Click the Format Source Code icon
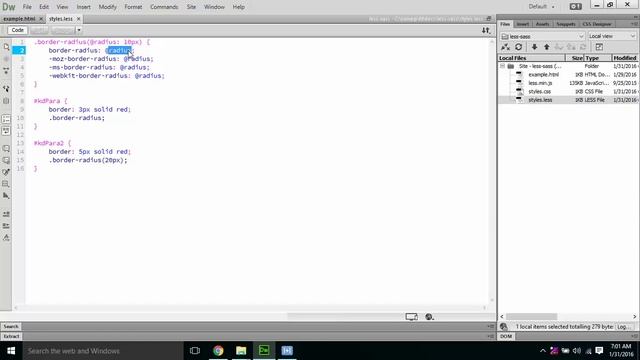Viewport: 640px width, 360px height. pyautogui.click(x=6, y=238)
